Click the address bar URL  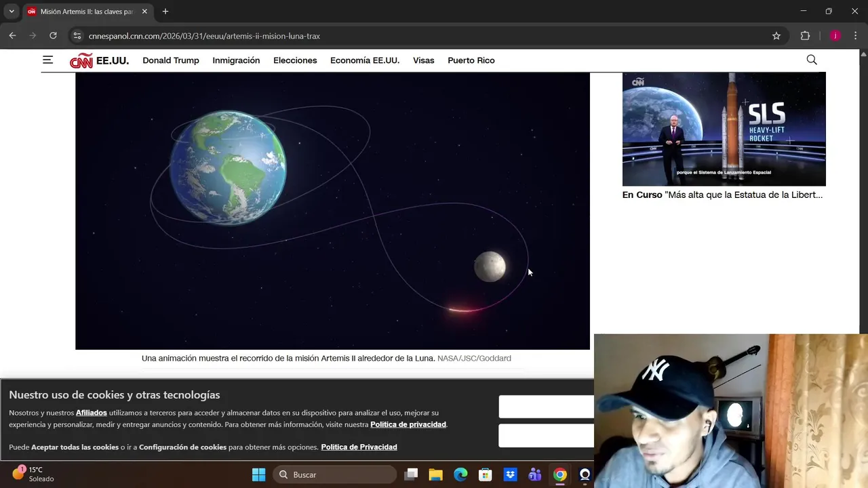tap(204, 36)
